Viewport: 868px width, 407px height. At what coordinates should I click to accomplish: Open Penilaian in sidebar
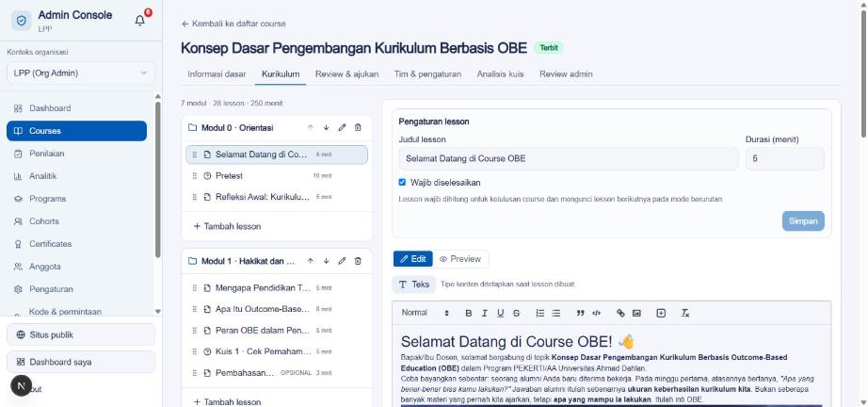[x=76, y=154]
